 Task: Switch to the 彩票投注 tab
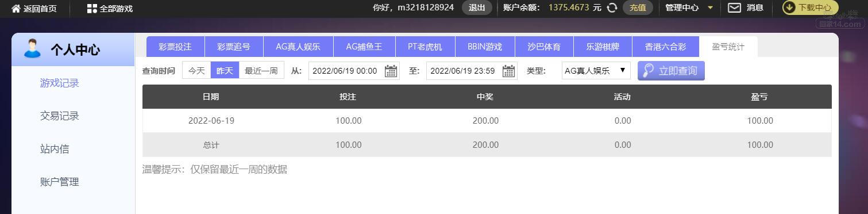pos(175,47)
